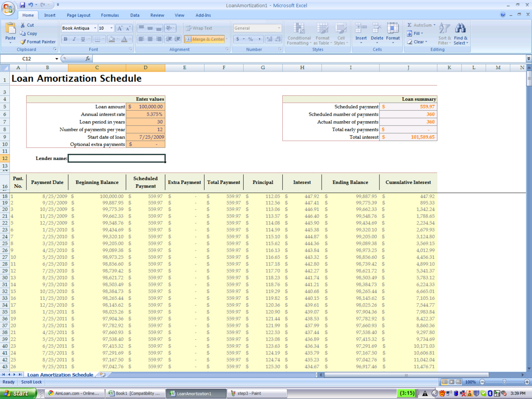The image size is (532, 399).
Task: Open Conditional Formatting options
Action: [299, 35]
